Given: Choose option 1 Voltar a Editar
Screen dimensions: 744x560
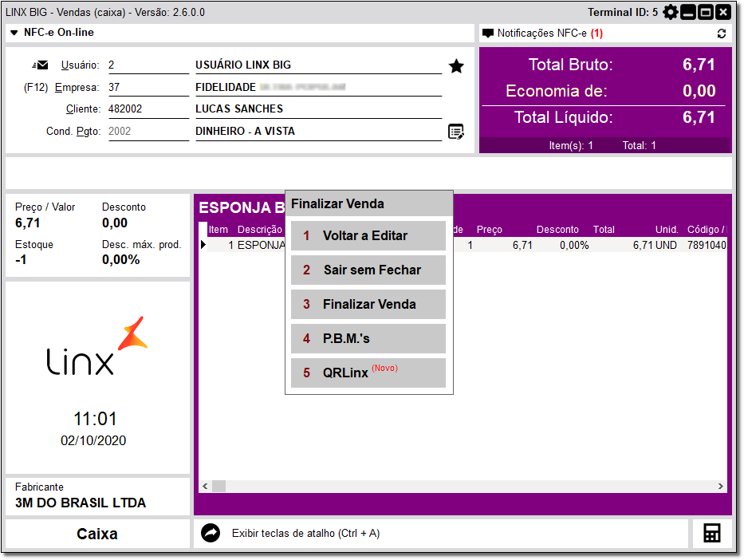Looking at the screenshot, I should (368, 235).
